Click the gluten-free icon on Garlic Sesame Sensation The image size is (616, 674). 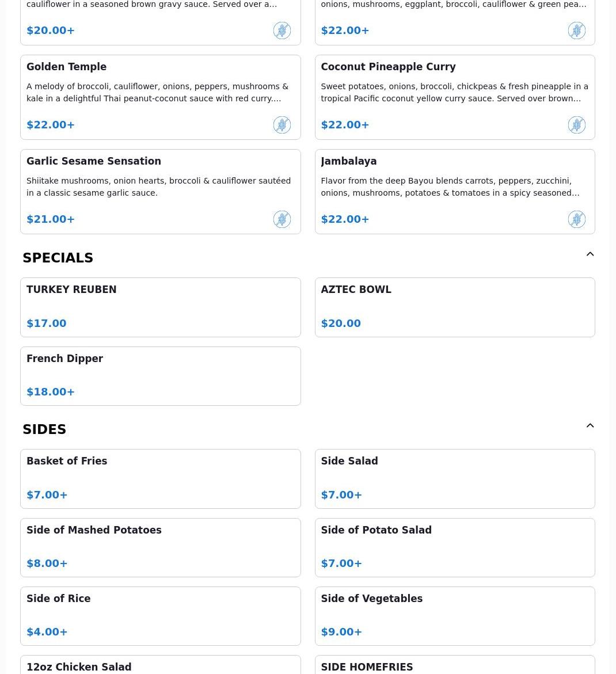(x=282, y=219)
